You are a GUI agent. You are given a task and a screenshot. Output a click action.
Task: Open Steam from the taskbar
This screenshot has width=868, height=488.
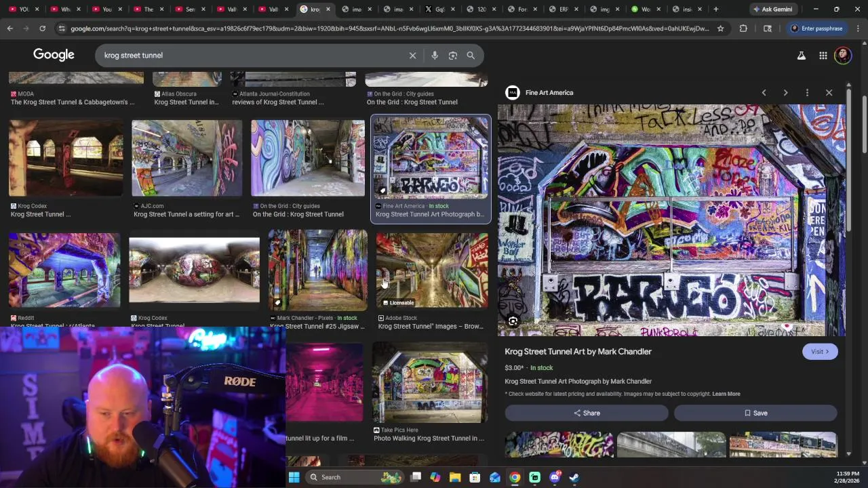[574, 477]
